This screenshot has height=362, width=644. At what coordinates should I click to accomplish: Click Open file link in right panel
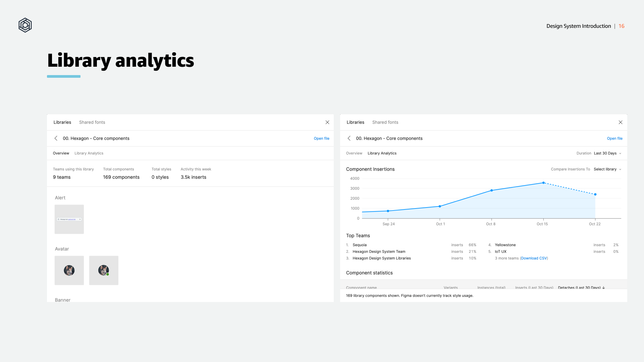(x=614, y=138)
